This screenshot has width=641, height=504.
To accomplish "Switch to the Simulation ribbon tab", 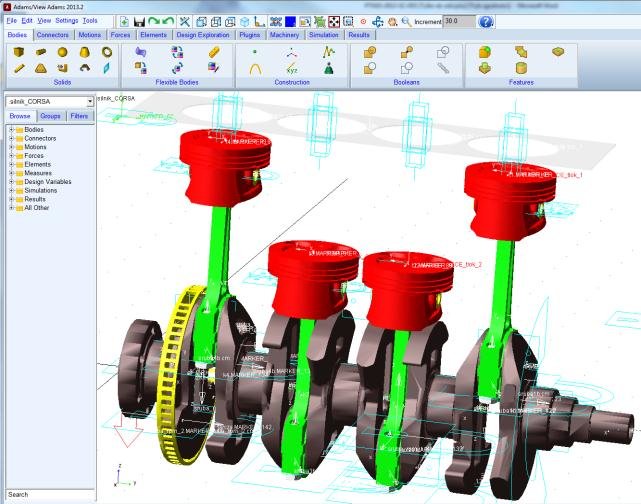I will 324,35.
